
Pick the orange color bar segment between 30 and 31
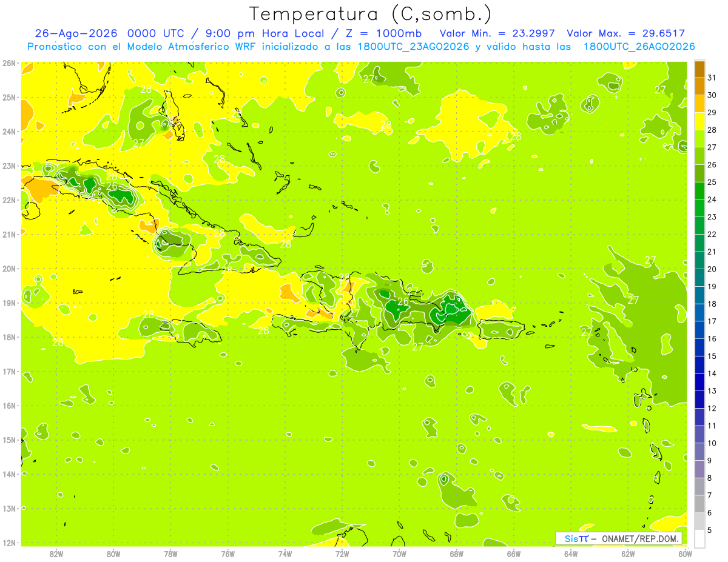click(699, 87)
